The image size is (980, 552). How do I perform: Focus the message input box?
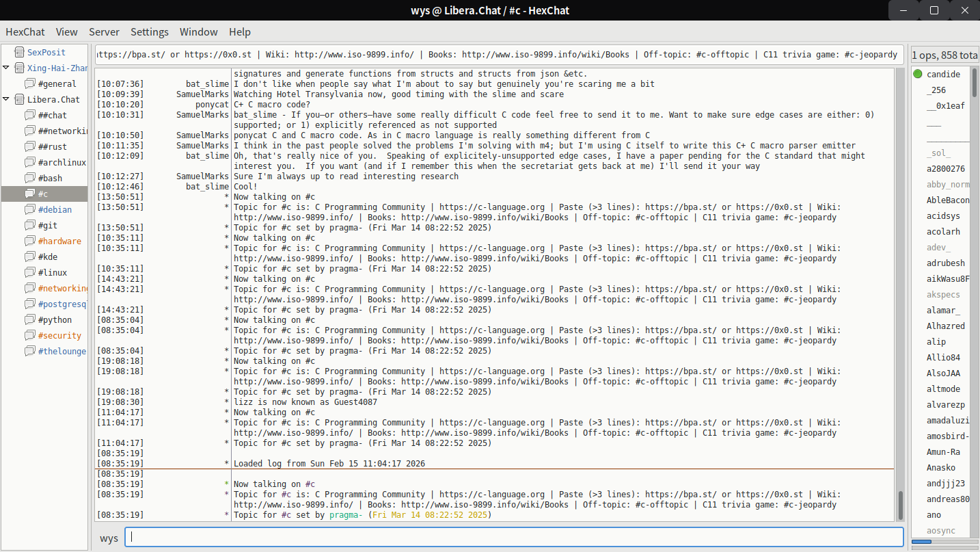click(x=514, y=537)
